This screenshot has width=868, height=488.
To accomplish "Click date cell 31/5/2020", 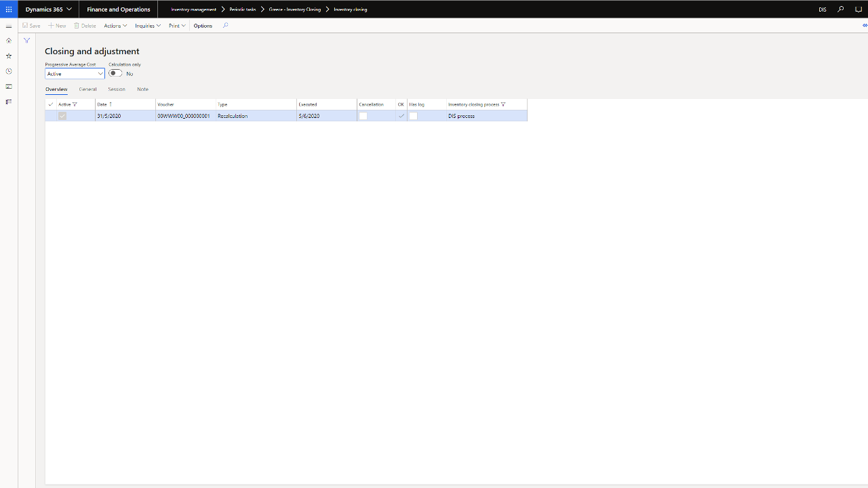I will [x=125, y=116].
